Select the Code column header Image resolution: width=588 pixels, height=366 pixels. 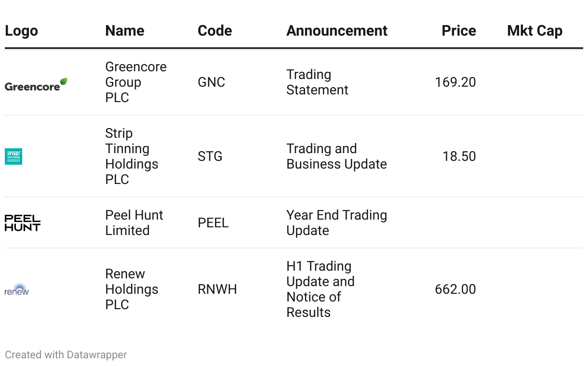(215, 31)
